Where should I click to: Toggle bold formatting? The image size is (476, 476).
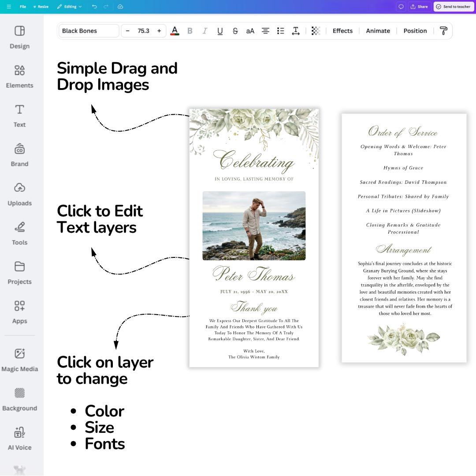[x=190, y=31]
